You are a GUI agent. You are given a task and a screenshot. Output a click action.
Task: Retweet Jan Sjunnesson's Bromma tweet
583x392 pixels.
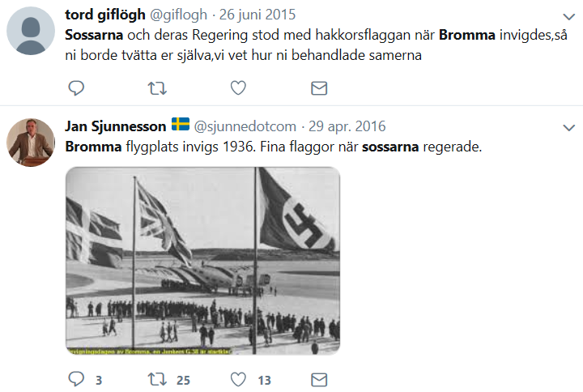157,379
